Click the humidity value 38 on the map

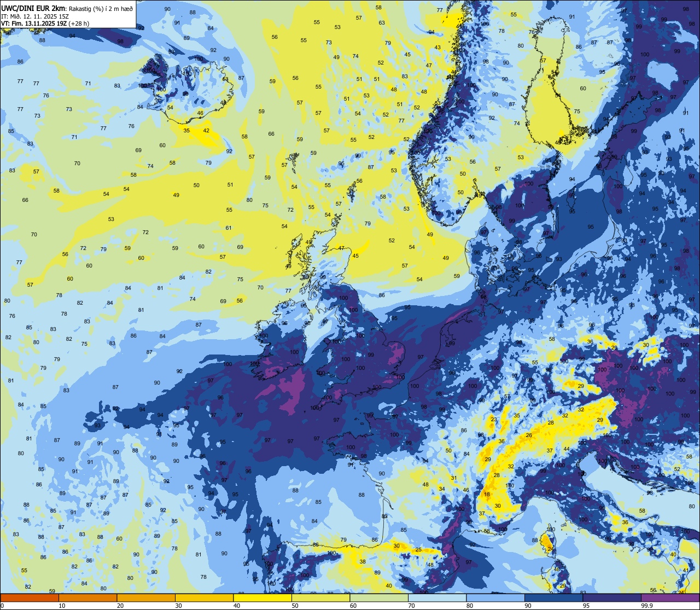[x=362, y=562]
